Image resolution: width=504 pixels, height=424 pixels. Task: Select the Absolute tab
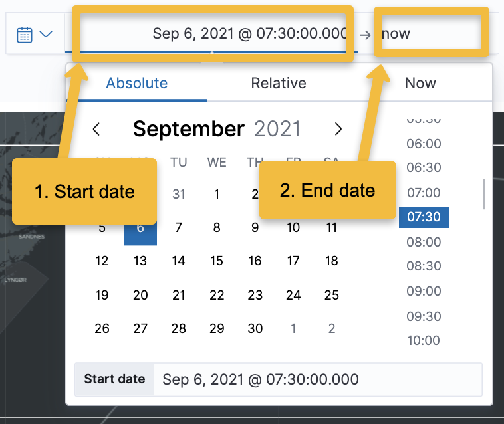(x=137, y=83)
